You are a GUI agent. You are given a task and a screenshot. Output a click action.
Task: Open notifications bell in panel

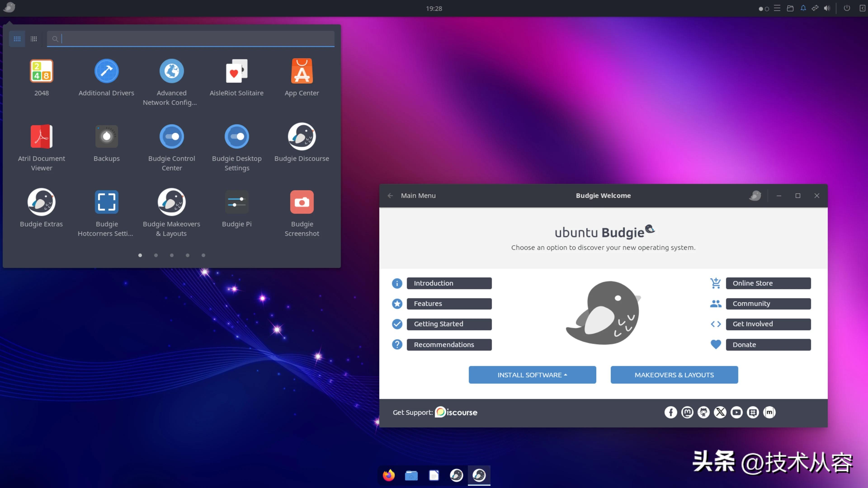tap(803, 8)
